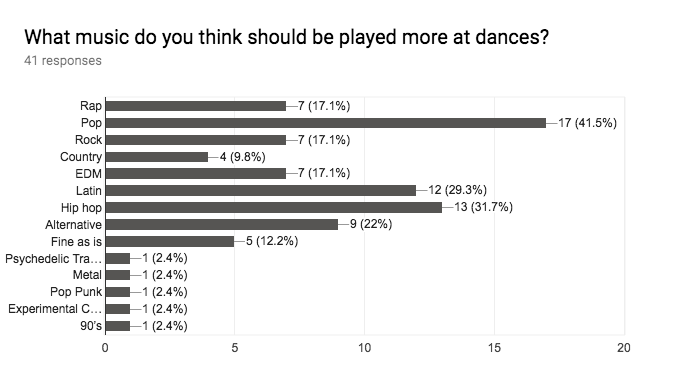Click the EDM bar in the chart
The width and height of the screenshot is (695, 377).
click(x=196, y=174)
